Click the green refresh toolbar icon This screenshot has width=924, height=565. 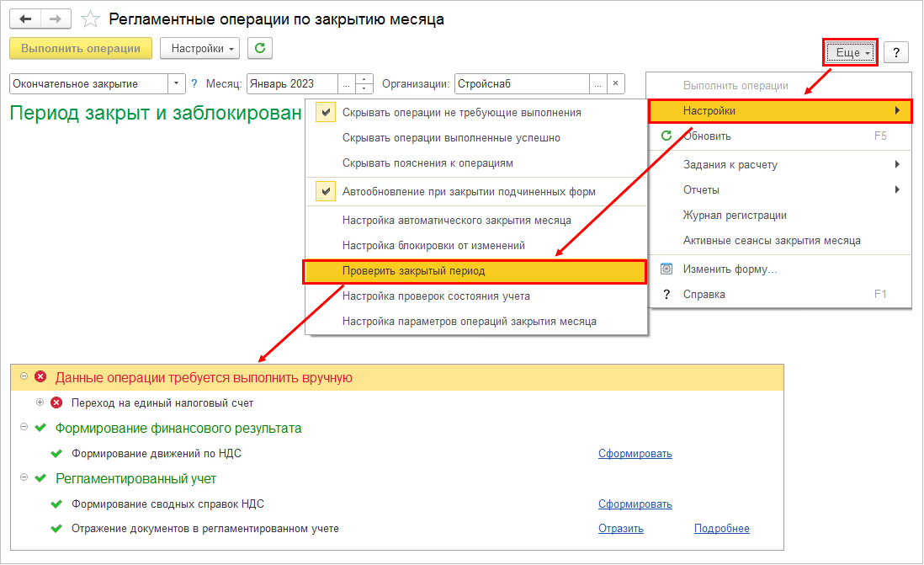(260, 48)
